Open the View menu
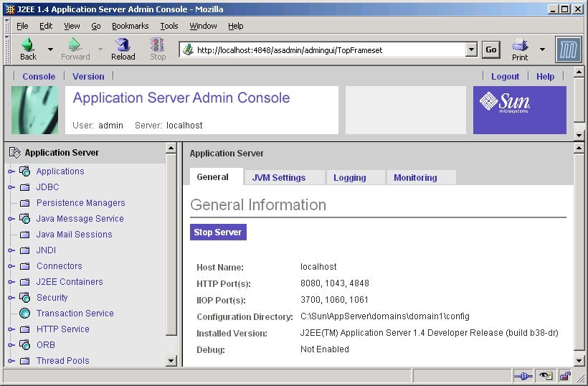Screen dimensions: 588x386 click(72, 26)
